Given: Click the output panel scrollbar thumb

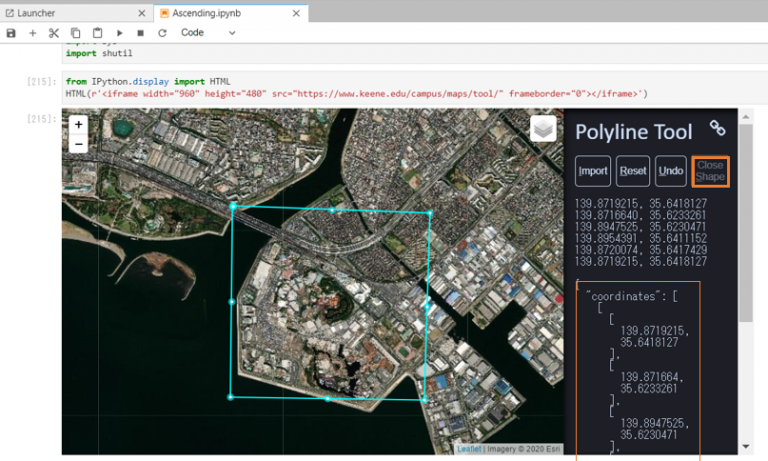Looking at the screenshot, I should pos(745,223).
